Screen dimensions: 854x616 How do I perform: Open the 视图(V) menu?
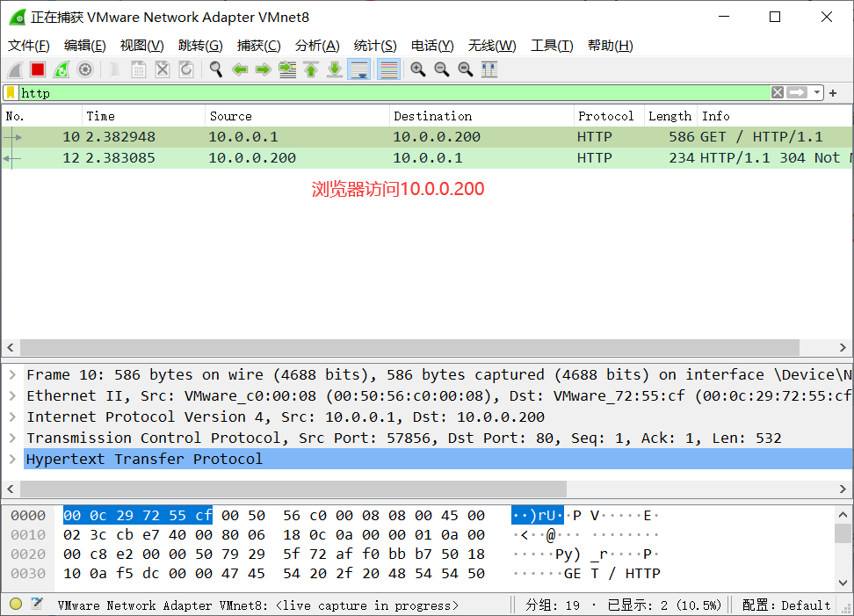pyautogui.click(x=141, y=46)
